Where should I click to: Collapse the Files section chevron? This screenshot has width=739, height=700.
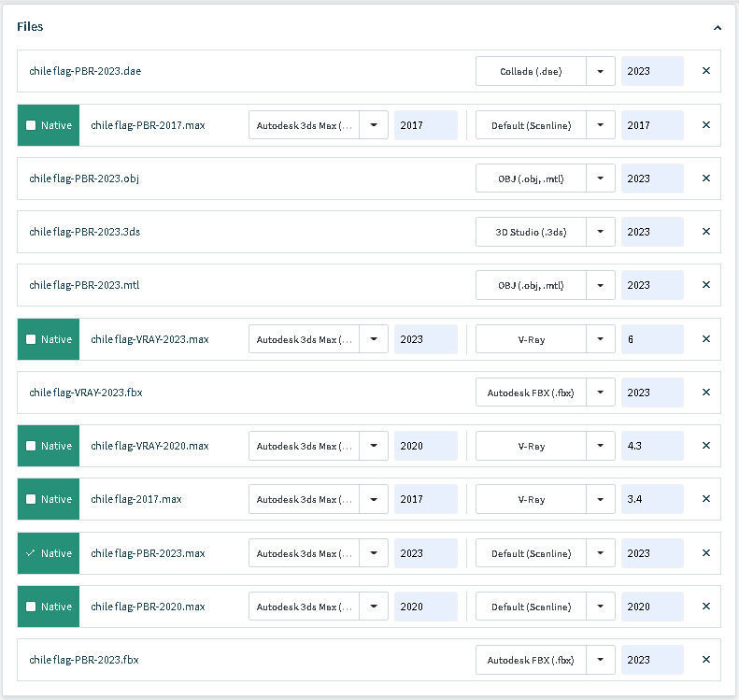pos(717,28)
